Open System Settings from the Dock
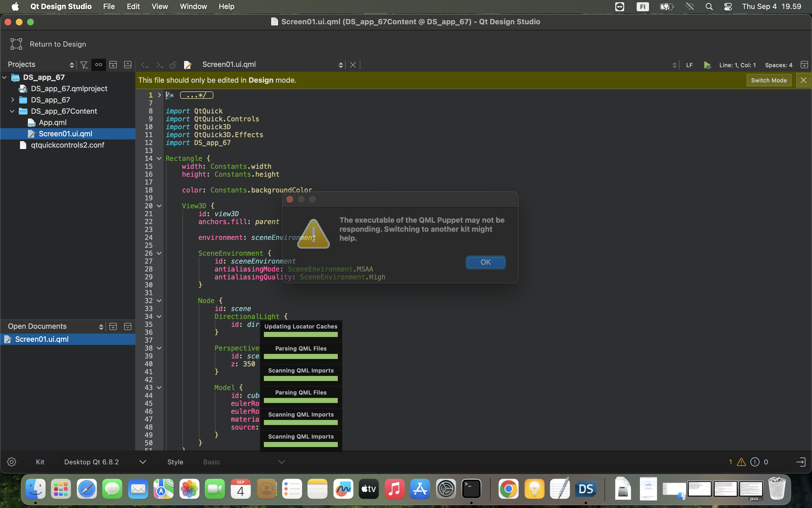The image size is (812, 508). [446, 489]
